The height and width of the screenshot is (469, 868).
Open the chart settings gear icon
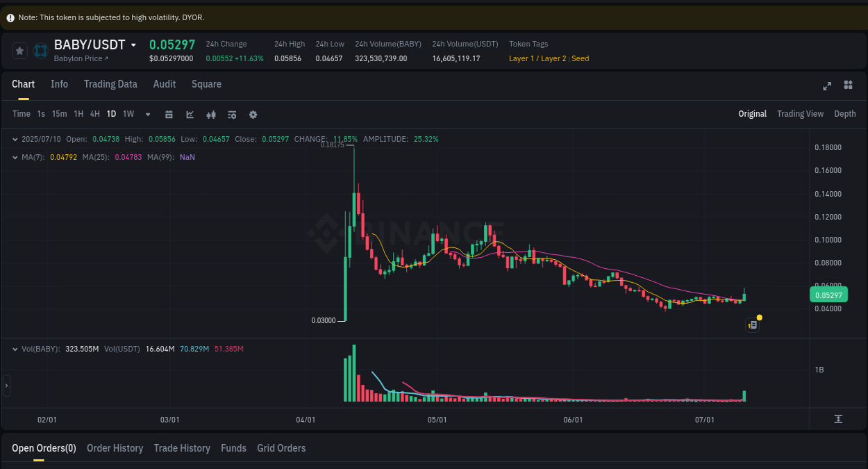[x=253, y=114]
